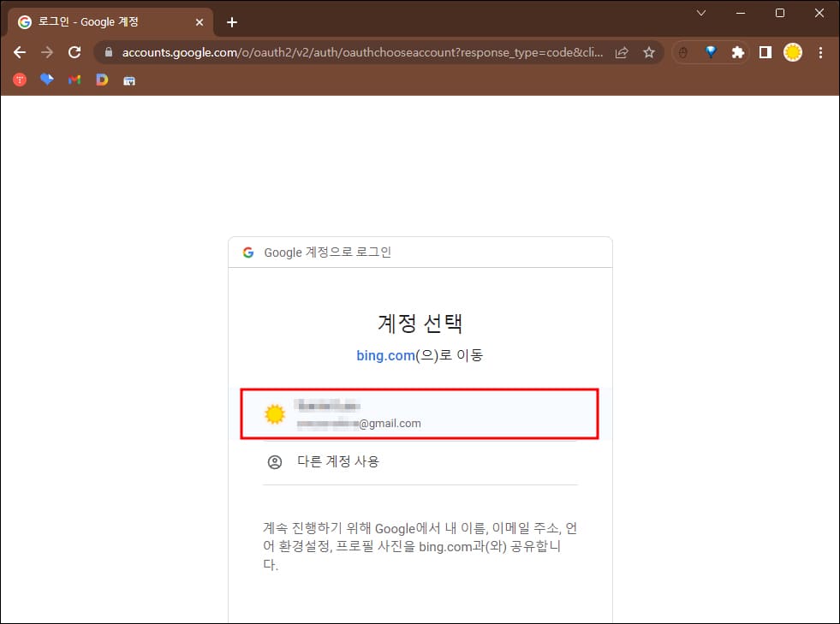Click the address bar URL field

(x=362, y=52)
